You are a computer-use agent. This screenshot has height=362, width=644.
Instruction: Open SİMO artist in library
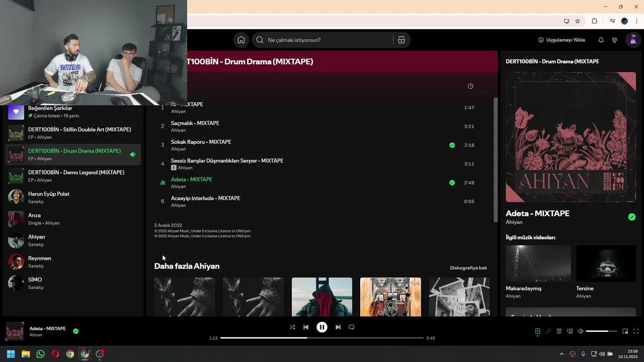[73, 283]
